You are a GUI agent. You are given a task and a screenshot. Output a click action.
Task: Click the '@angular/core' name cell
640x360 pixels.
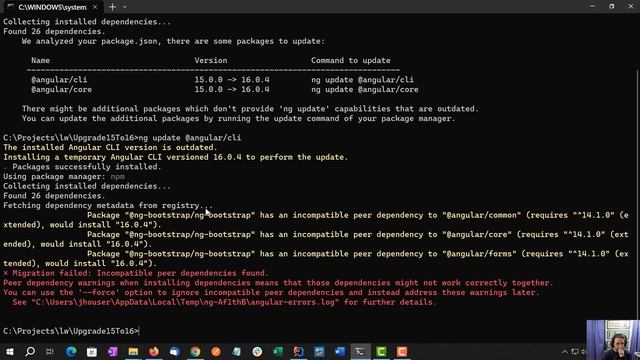pyautogui.click(x=62, y=89)
